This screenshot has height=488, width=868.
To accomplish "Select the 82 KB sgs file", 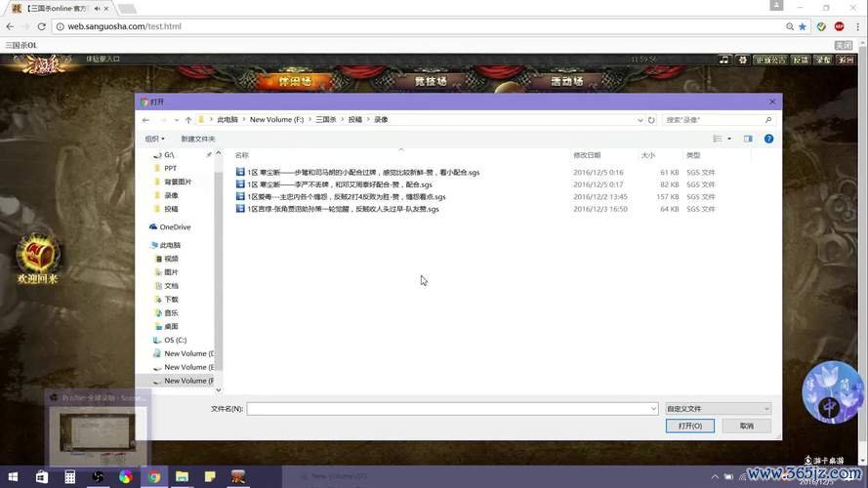I will pos(334,184).
